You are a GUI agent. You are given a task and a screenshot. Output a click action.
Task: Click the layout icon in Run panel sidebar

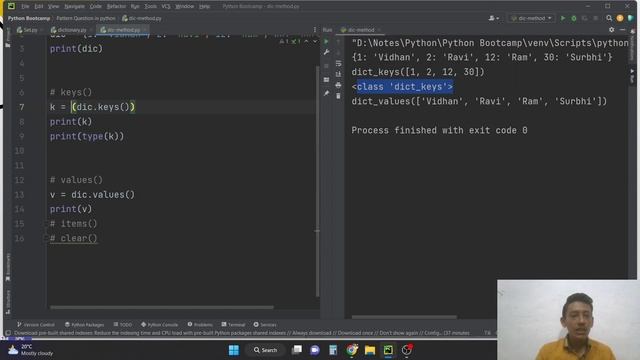pyautogui.click(x=326, y=80)
